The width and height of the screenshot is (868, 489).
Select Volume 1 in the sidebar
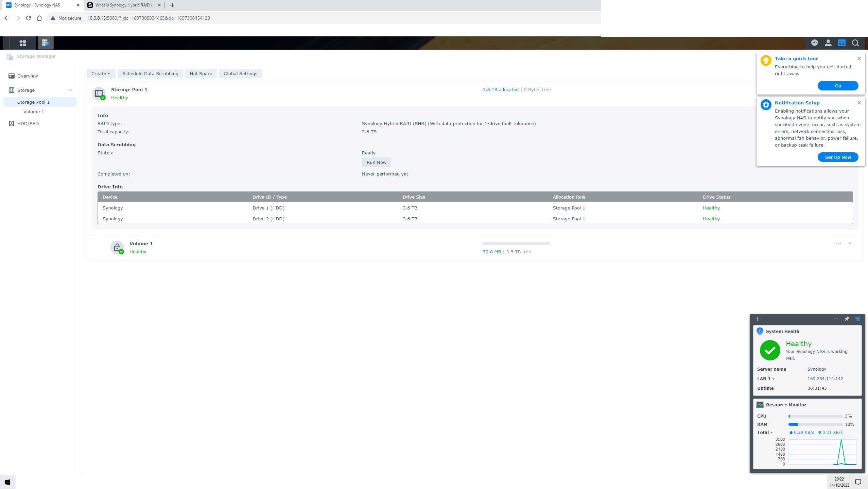tap(40, 112)
